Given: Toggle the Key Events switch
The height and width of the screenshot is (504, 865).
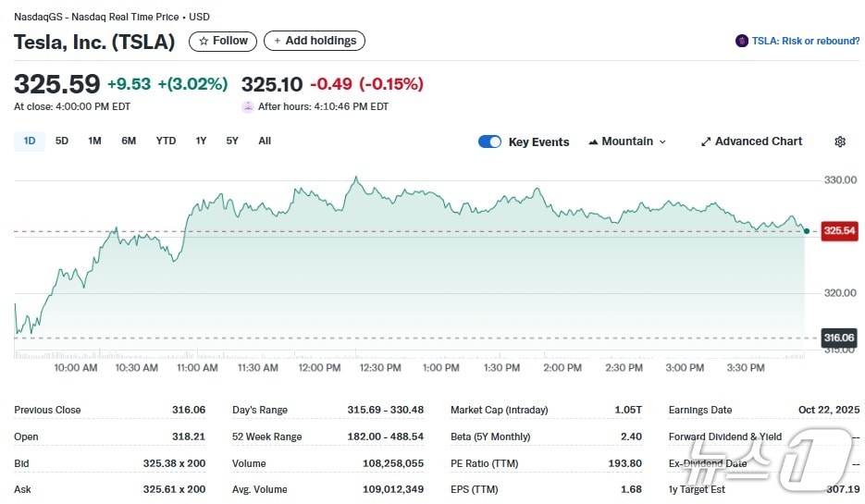Looking at the screenshot, I should [x=489, y=141].
